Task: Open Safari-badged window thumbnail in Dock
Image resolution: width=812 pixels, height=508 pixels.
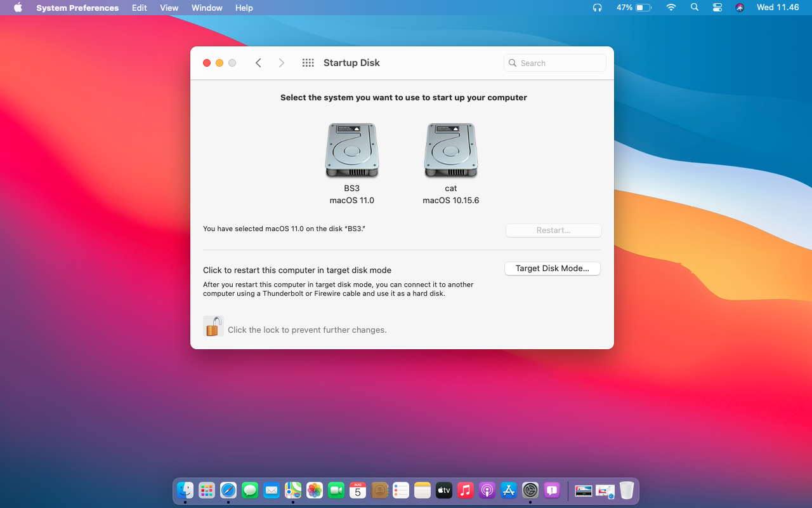Action: [605, 491]
